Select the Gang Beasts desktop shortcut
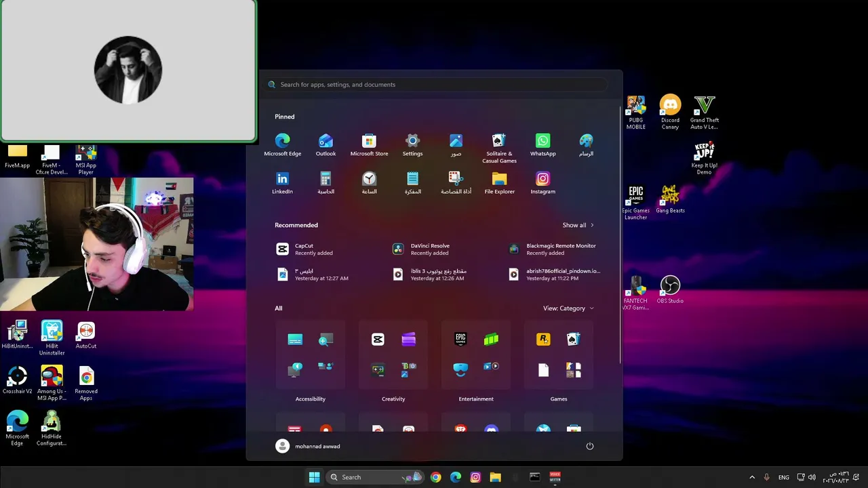The width and height of the screenshot is (868, 488). 670,199
